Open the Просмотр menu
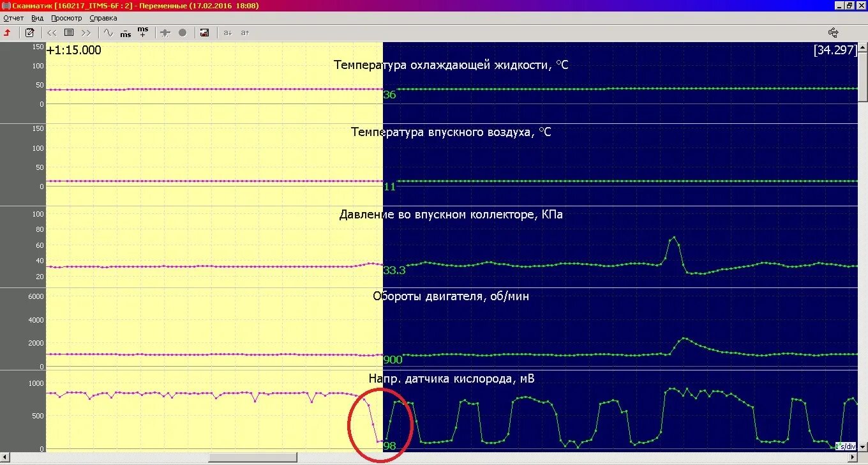 click(66, 18)
